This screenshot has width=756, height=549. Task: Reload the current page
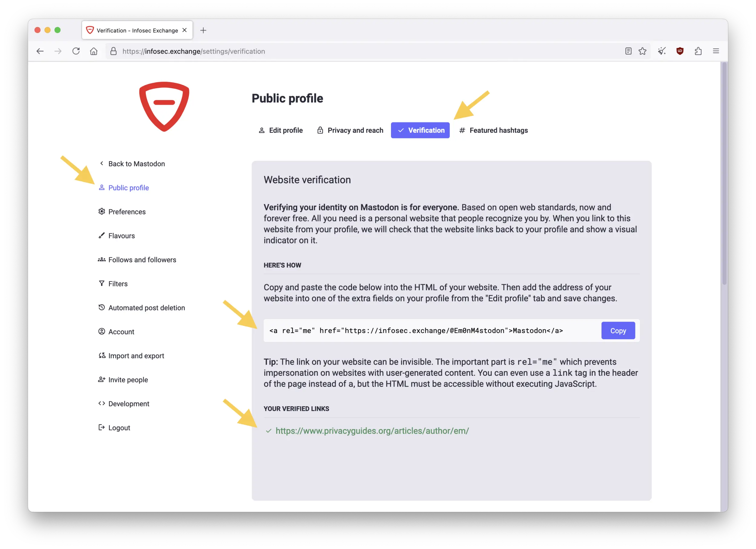76,51
